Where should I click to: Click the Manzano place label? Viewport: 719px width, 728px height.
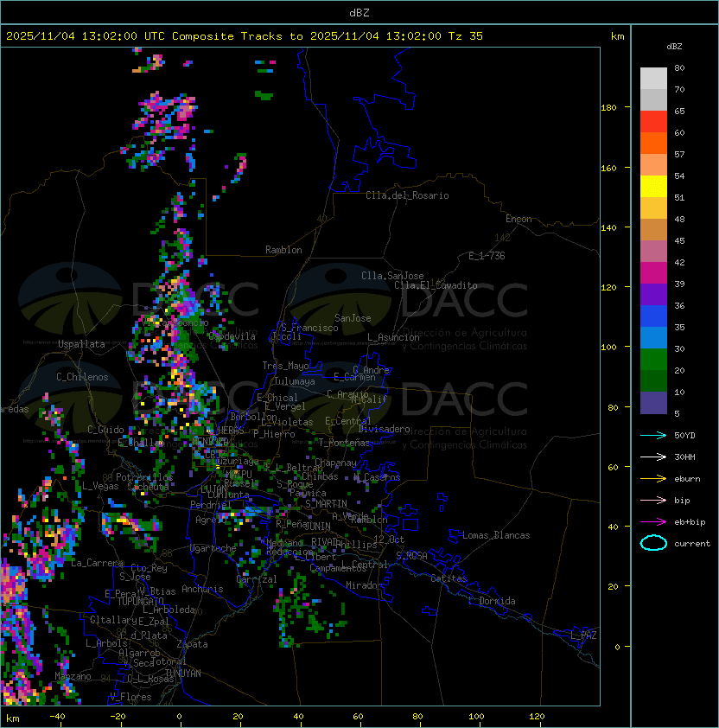73,676
